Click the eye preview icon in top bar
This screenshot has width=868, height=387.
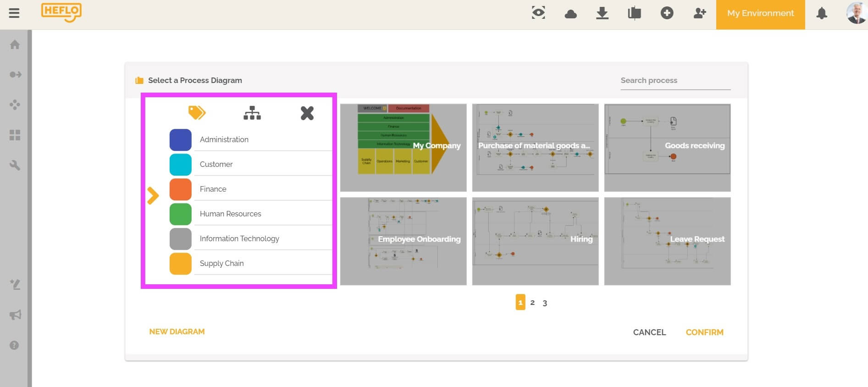click(538, 13)
